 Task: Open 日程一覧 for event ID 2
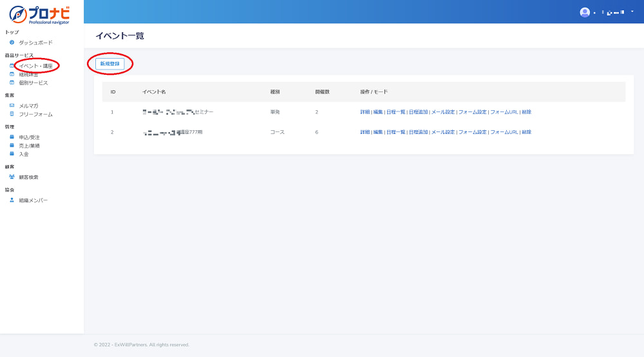click(x=395, y=132)
